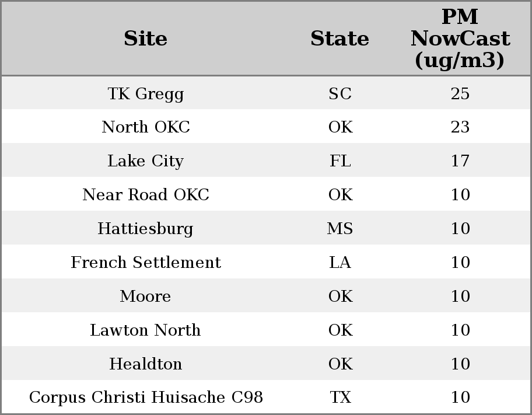Click the SC state cell
The width and height of the screenshot is (532, 415).
(x=340, y=93)
